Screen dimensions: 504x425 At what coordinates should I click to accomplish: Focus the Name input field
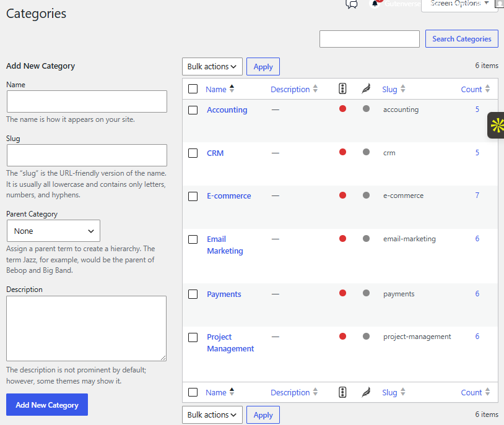pyautogui.click(x=87, y=101)
